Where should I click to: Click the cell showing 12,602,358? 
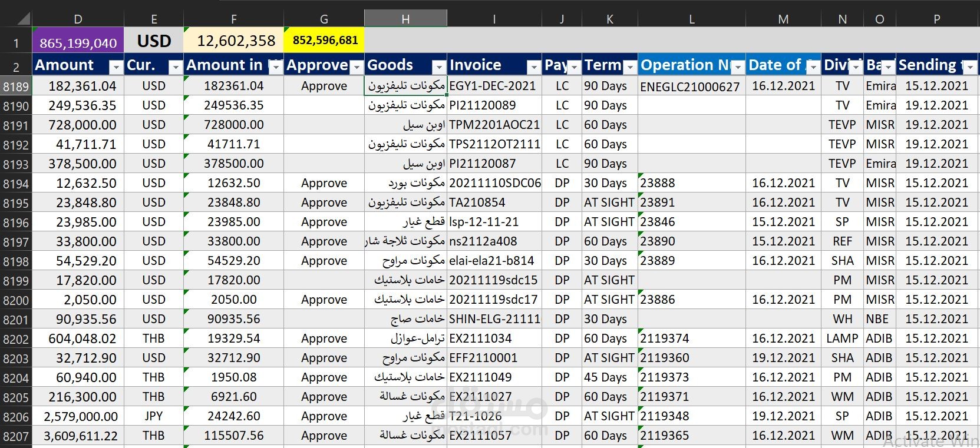[x=234, y=41]
